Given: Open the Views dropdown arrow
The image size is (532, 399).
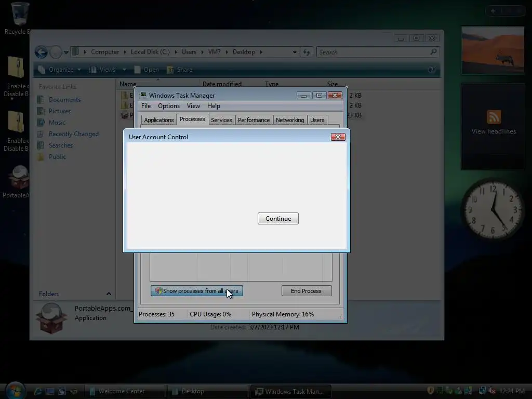Looking at the screenshot, I should coord(125,70).
